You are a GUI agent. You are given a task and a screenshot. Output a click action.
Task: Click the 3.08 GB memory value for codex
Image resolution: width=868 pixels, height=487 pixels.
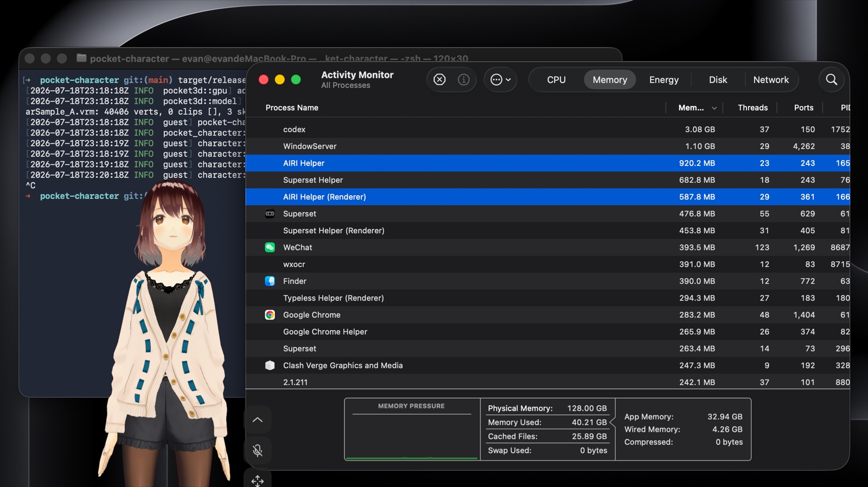point(700,129)
